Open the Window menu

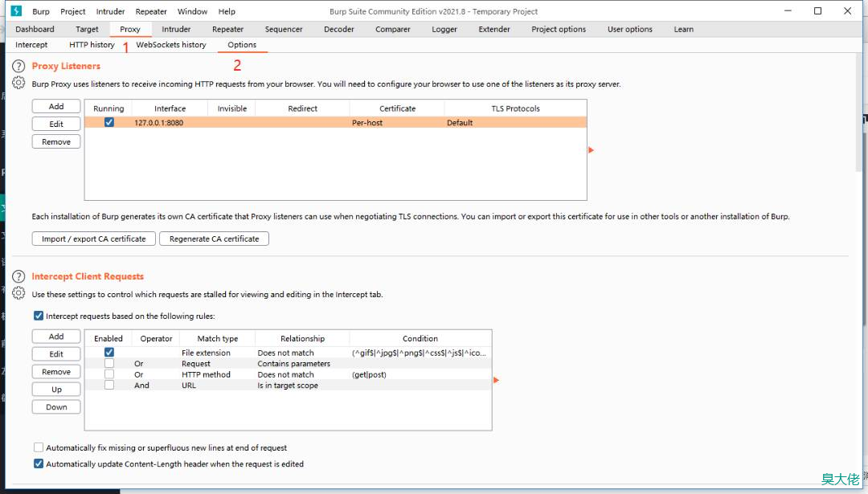tap(192, 11)
